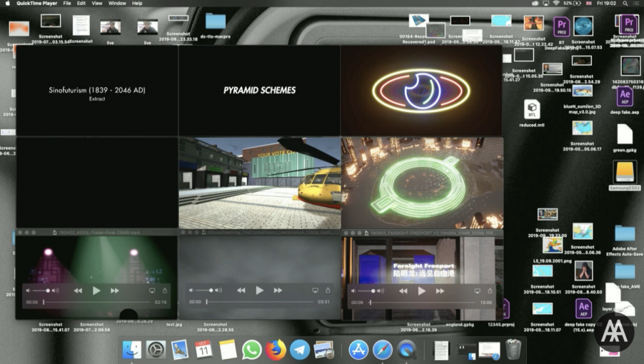Open the Edit menu
Screen dimensions: 644x364
point(81,3)
